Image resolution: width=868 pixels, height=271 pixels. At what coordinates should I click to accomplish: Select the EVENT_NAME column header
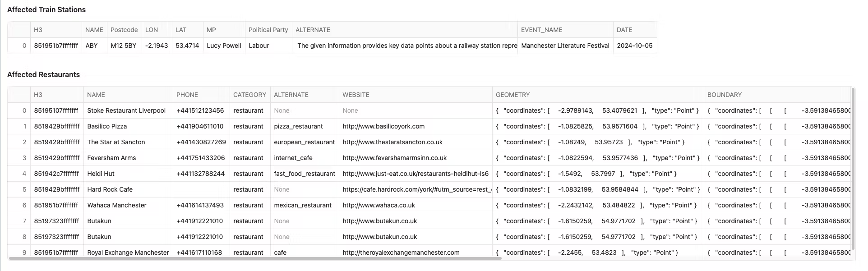(x=541, y=30)
